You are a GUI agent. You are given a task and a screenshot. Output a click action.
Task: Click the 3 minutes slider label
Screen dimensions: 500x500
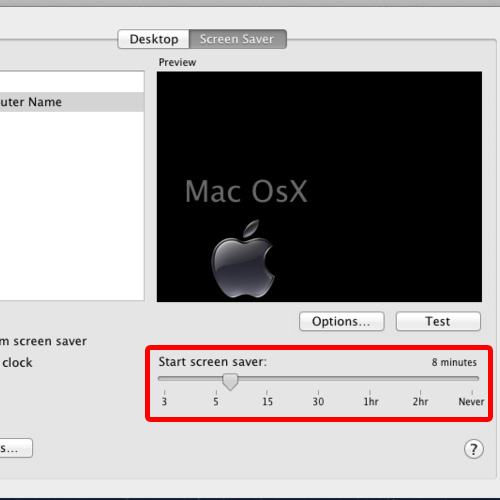pyautogui.click(x=164, y=402)
